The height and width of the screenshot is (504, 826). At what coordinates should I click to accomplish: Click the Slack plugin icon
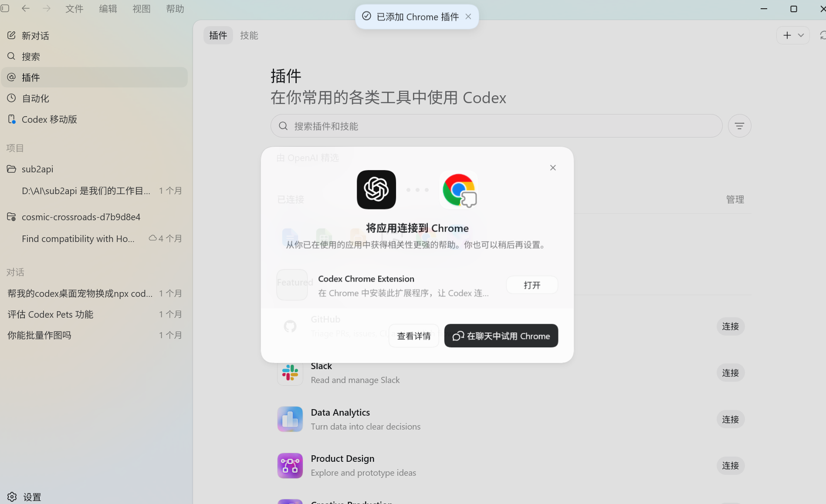click(290, 373)
